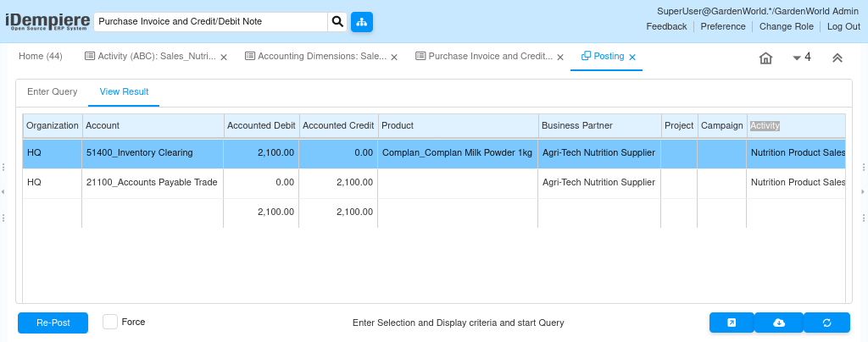
Task: Toggle the Force checkbox
Action: 110,322
